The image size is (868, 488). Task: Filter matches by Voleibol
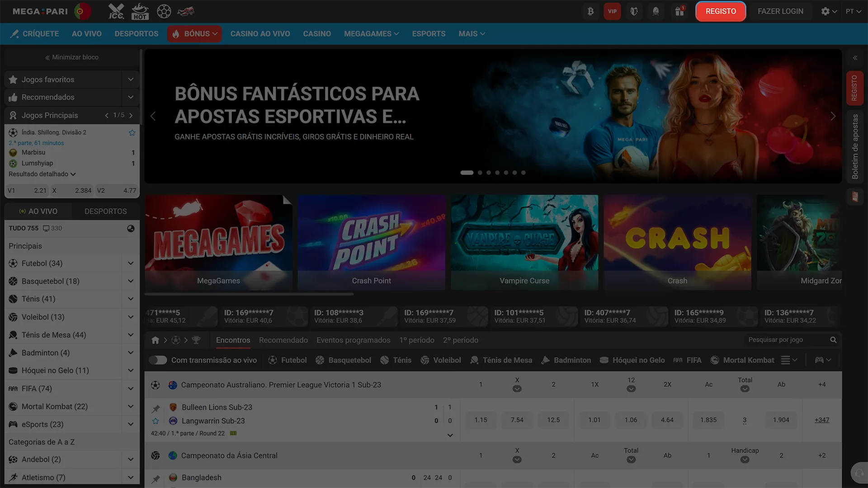click(441, 360)
